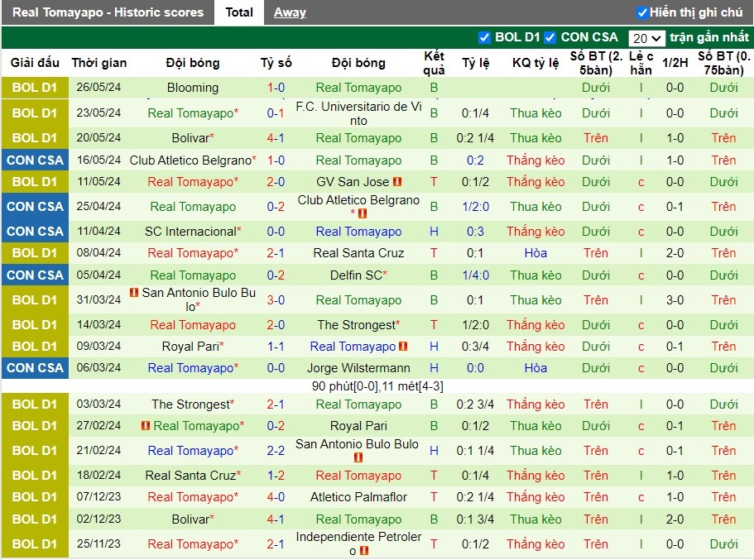
Task: Click the 1-2 score on 18/02/24
Action: 276,476
